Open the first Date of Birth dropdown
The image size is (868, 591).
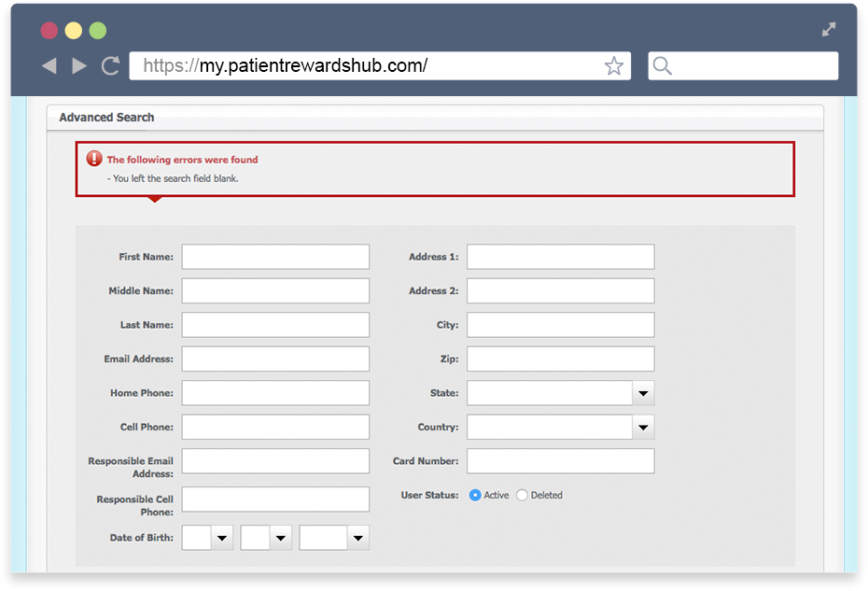coord(207,538)
